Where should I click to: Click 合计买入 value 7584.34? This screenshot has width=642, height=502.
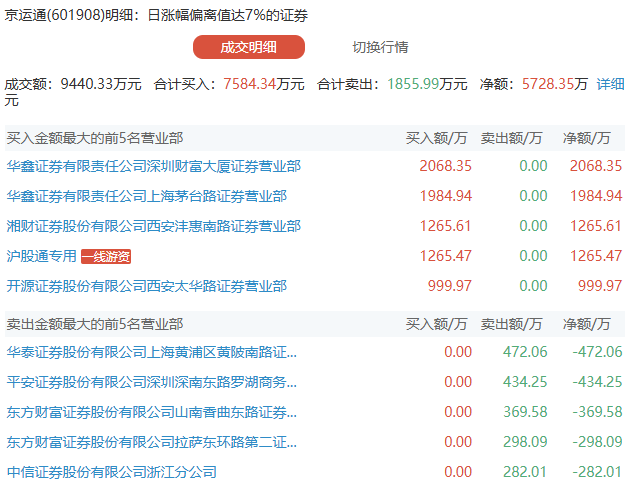coord(249,84)
